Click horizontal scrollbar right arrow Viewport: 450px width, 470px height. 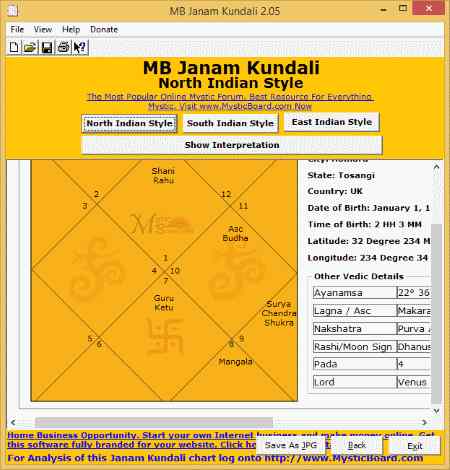tap(424, 422)
